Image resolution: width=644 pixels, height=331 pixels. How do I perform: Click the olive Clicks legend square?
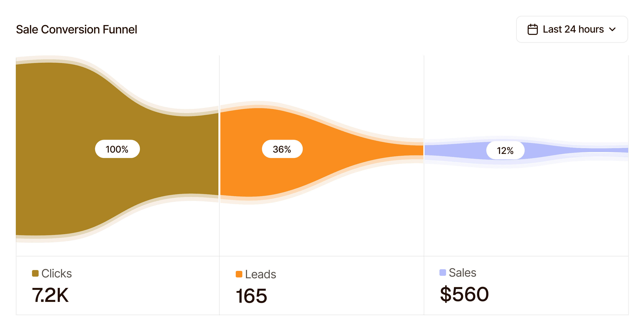coord(35,273)
